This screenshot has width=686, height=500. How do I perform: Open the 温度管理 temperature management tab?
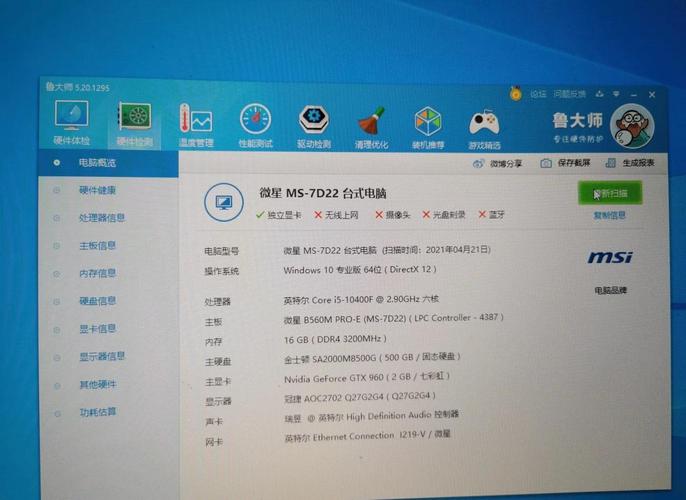pyautogui.click(x=196, y=125)
